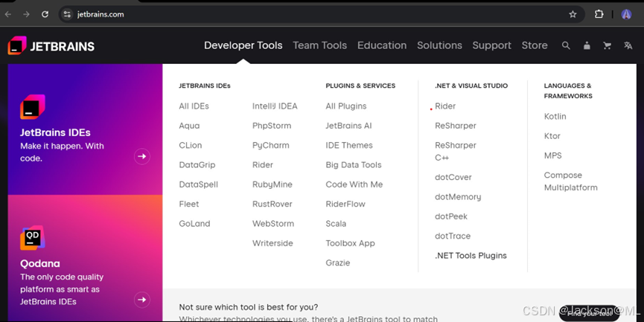Click the browser back arrow

point(8,14)
